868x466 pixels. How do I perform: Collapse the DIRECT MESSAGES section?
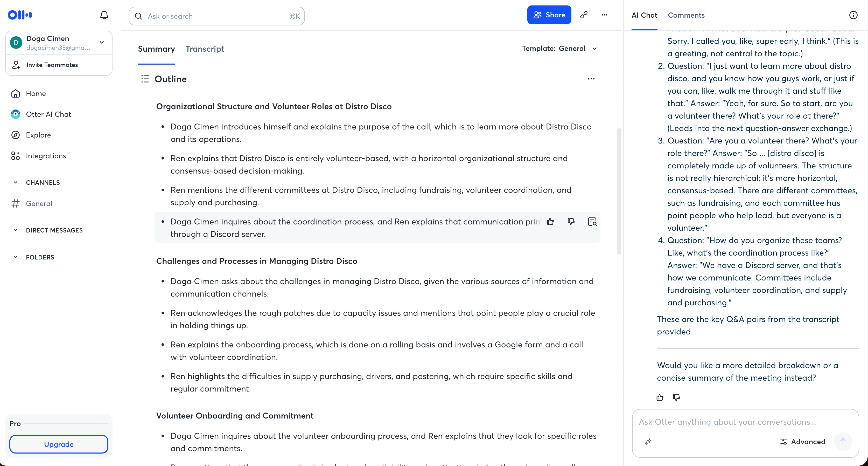(x=15, y=230)
